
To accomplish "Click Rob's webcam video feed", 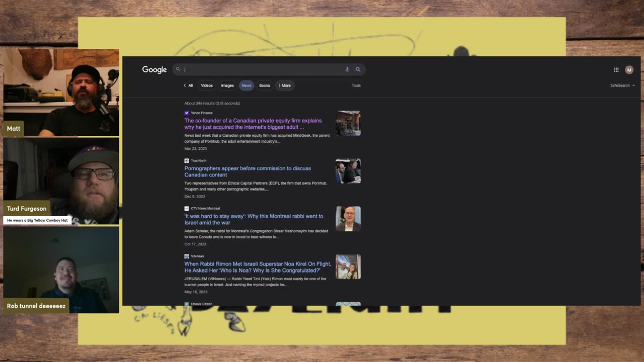I will pyautogui.click(x=61, y=269).
